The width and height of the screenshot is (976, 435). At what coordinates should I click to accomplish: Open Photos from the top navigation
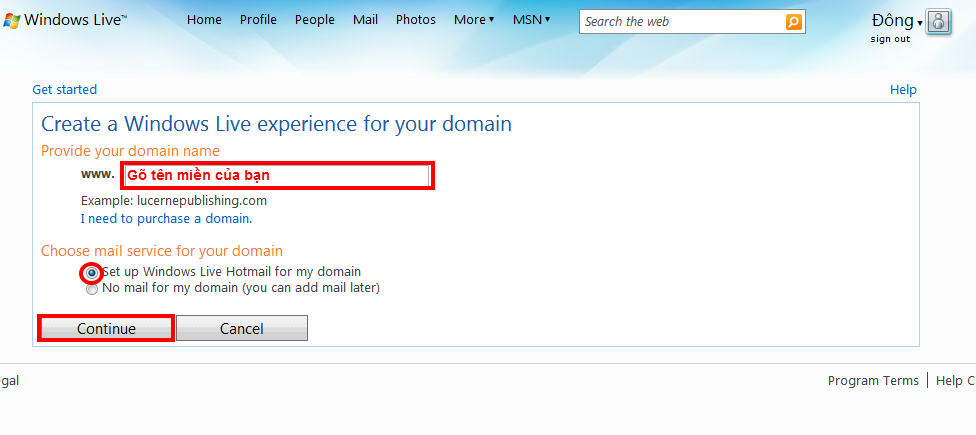click(415, 20)
